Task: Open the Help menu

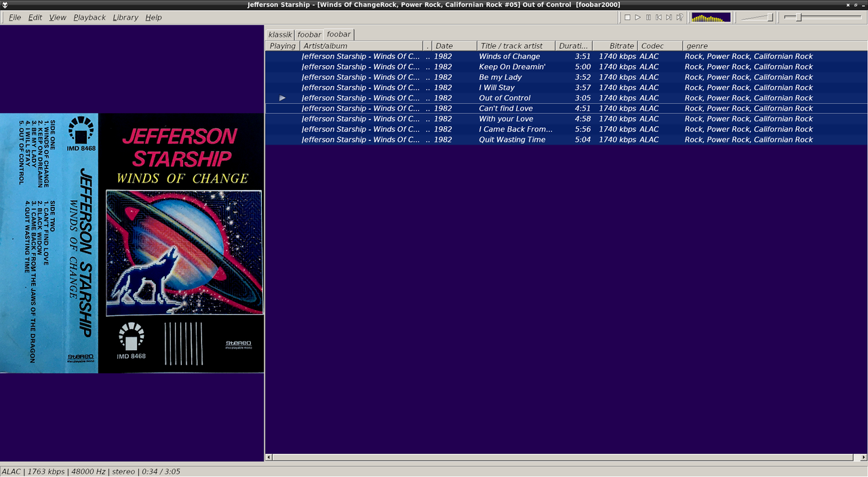Action: coord(154,17)
